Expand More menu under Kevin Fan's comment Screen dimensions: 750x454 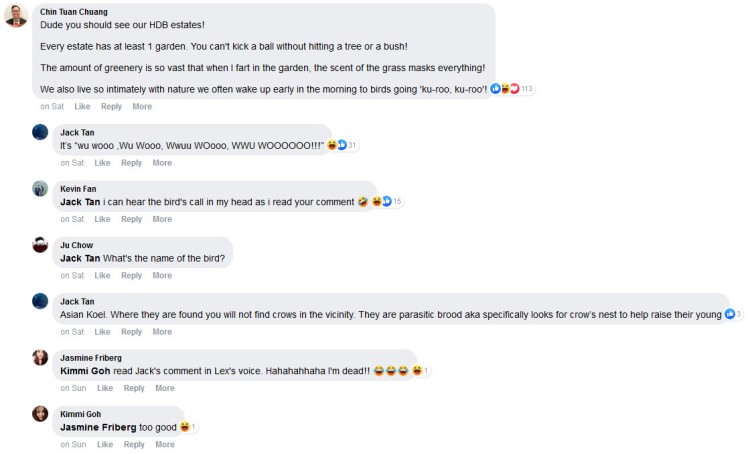tap(162, 219)
